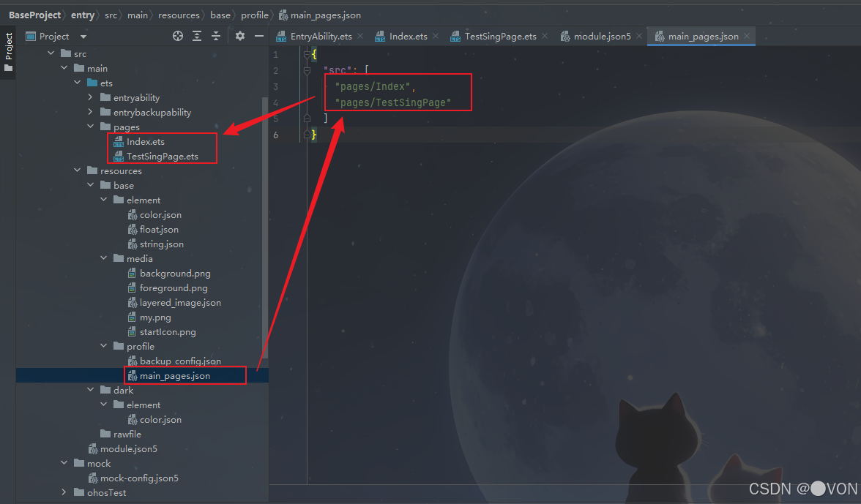Open the Project view dropdown arrow
This screenshot has width=861, height=504.
tap(83, 37)
